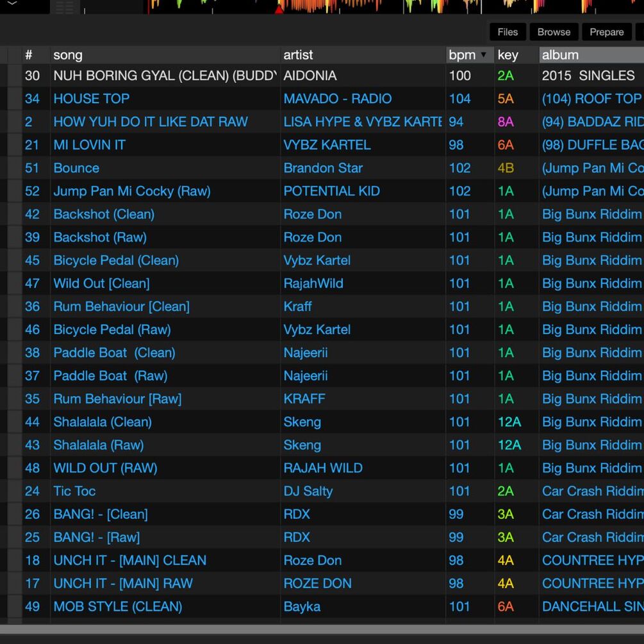The height and width of the screenshot is (644, 644).
Task: Sort by the album column header
Action: (560, 55)
